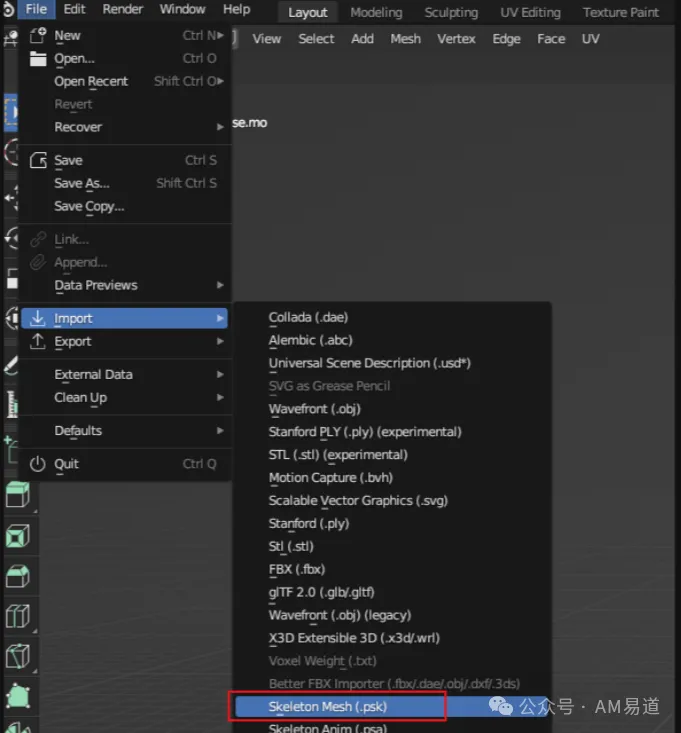Expand the Export submenu

click(220, 341)
